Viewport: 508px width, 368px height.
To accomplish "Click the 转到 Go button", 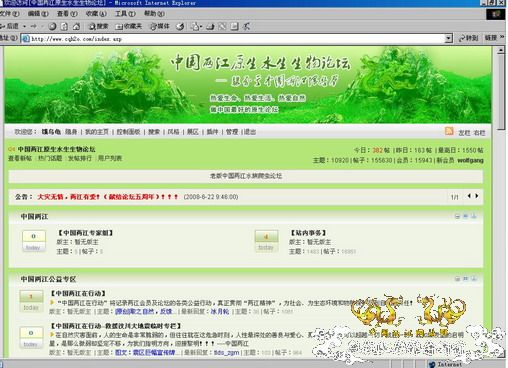I will (x=469, y=38).
